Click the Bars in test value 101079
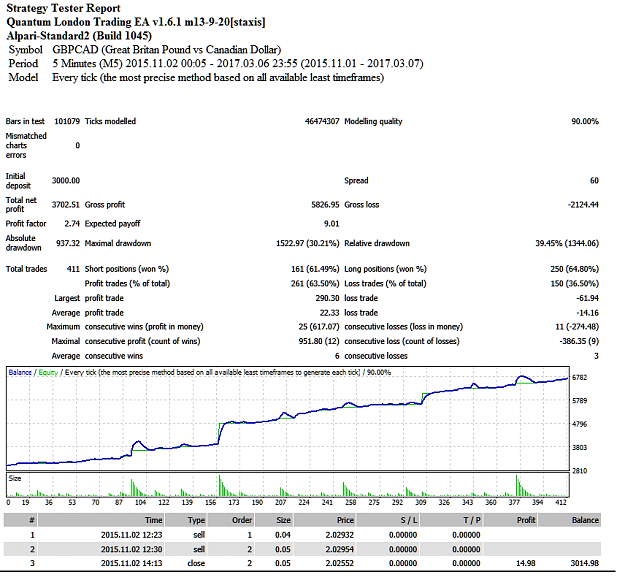Image resolution: width=625 pixels, height=580 pixels. [67, 121]
